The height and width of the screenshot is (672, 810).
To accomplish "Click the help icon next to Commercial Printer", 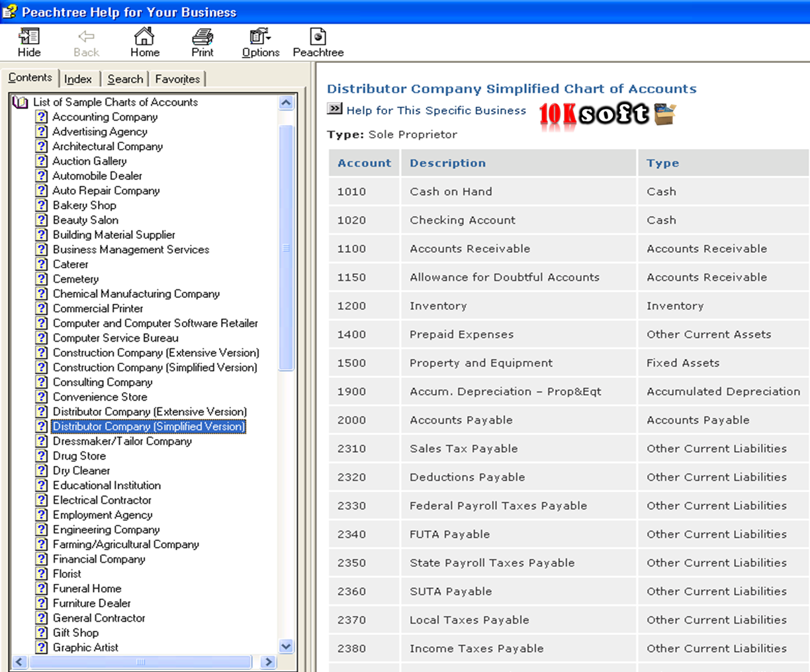I will [42, 309].
